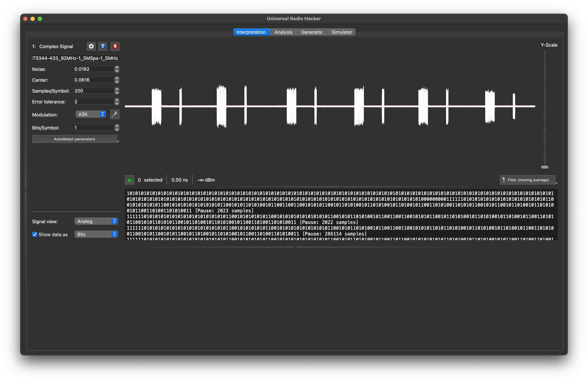
Task: Increase the Error tolerance stepper
Action: click(117, 100)
